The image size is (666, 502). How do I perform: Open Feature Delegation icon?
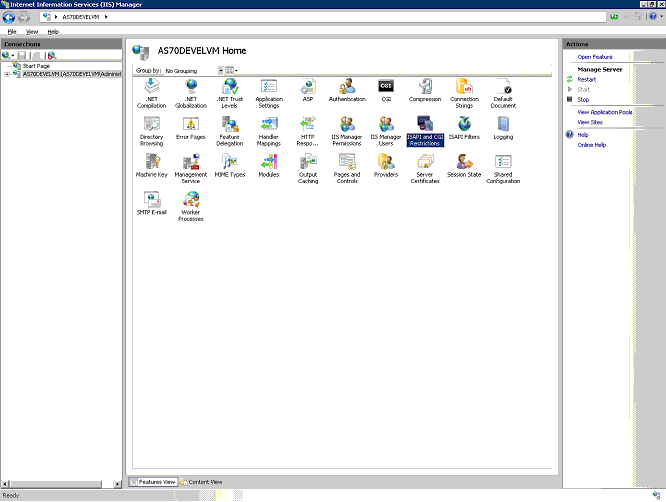(x=230, y=132)
